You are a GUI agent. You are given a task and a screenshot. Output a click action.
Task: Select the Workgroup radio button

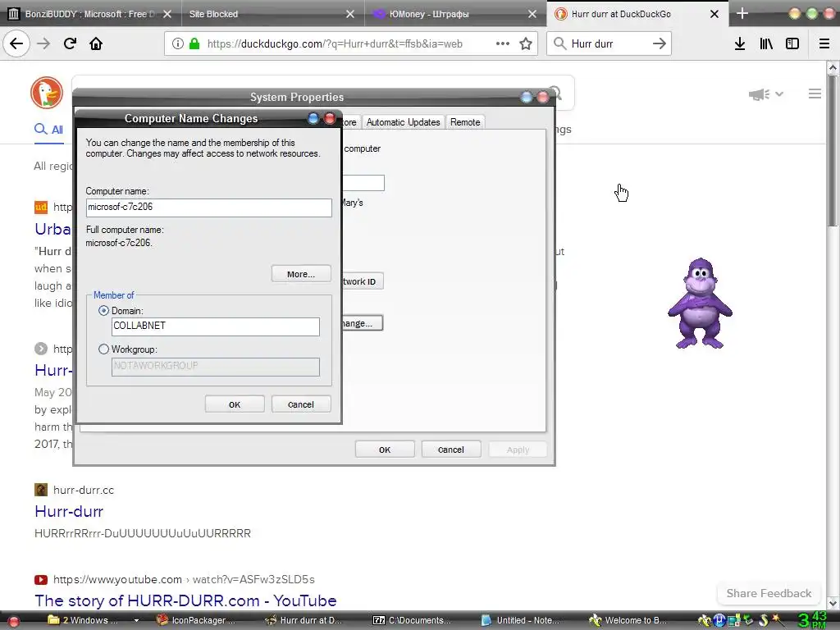click(x=104, y=349)
